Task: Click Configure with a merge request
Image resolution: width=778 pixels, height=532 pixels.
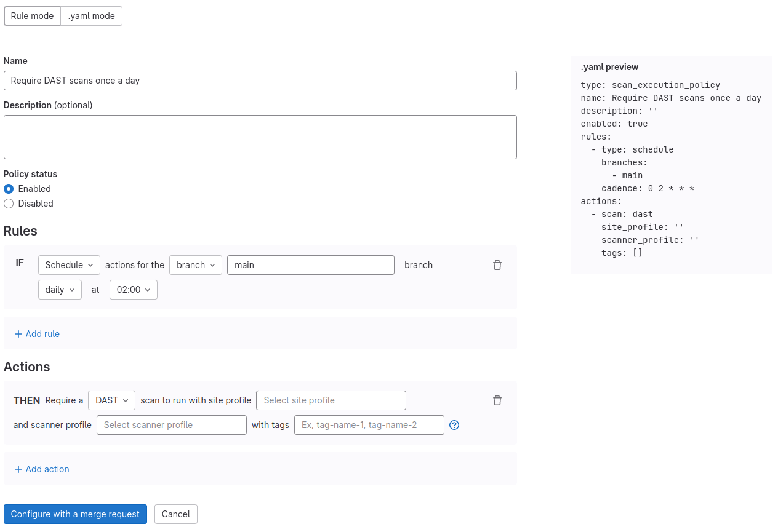Action: (x=75, y=514)
